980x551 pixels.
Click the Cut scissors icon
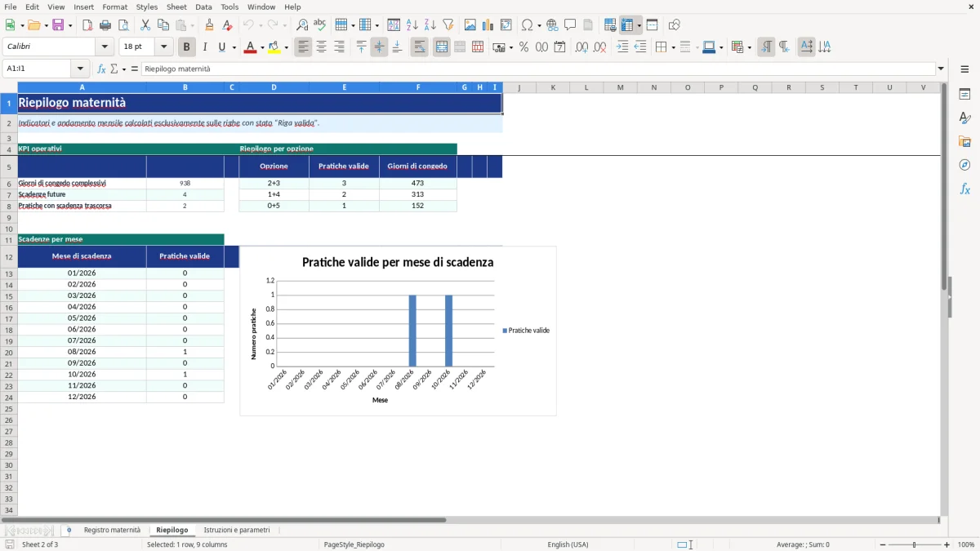tap(145, 25)
